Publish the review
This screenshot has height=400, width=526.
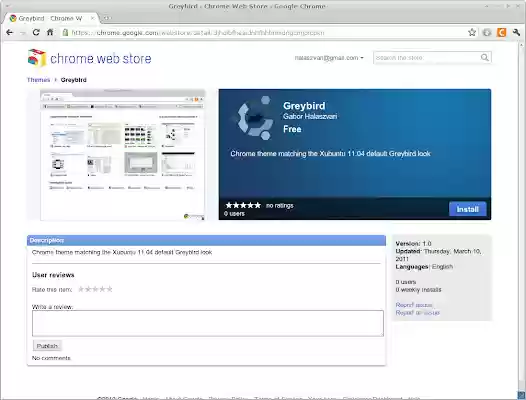[x=47, y=346]
